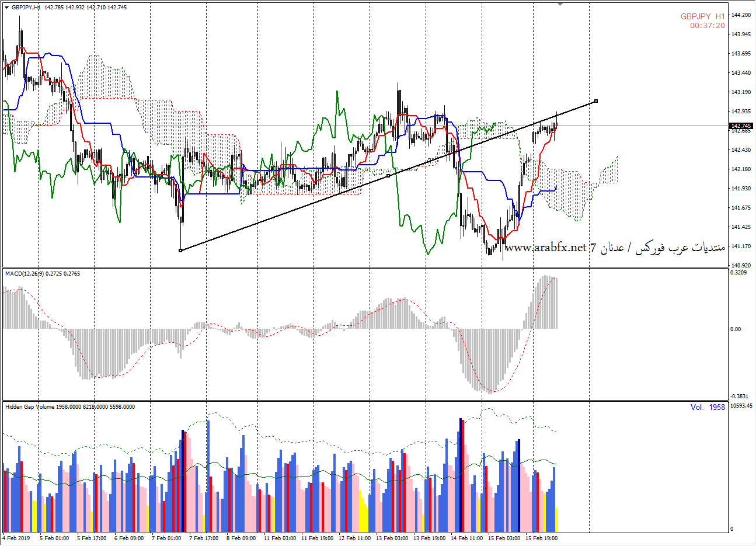Click the gray chart shift triangle marker
This screenshot has width=756, height=546.
560,4
